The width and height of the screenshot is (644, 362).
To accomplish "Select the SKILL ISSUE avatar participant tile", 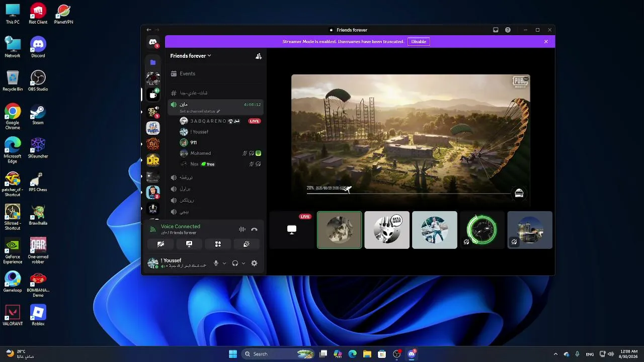I will point(387,230).
